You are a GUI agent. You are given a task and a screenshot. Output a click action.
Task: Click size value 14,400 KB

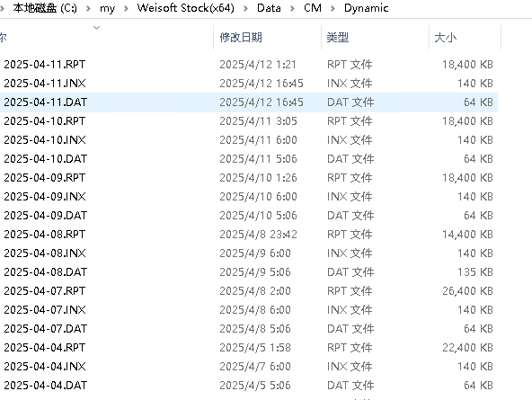point(467,234)
